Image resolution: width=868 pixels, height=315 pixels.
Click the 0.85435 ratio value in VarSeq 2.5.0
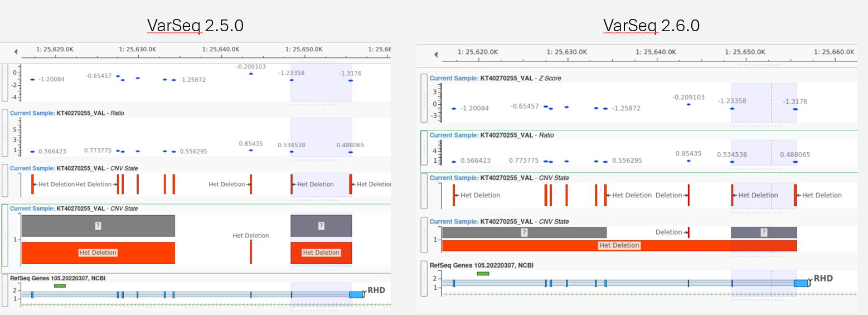click(x=251, y=144)
